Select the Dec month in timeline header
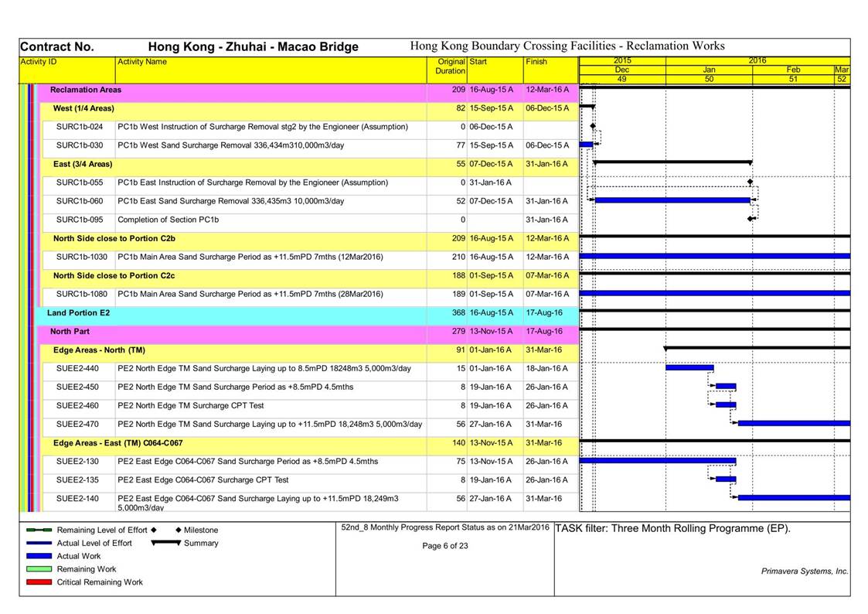This screenshot has height=614, width=868. click(x=622, y=70)
